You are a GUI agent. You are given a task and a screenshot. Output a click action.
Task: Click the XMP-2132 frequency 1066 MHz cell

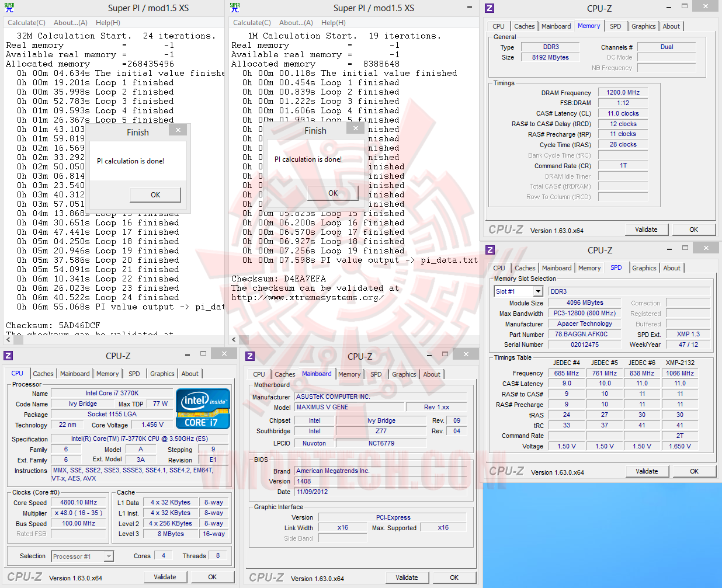(x=680, y=373)
